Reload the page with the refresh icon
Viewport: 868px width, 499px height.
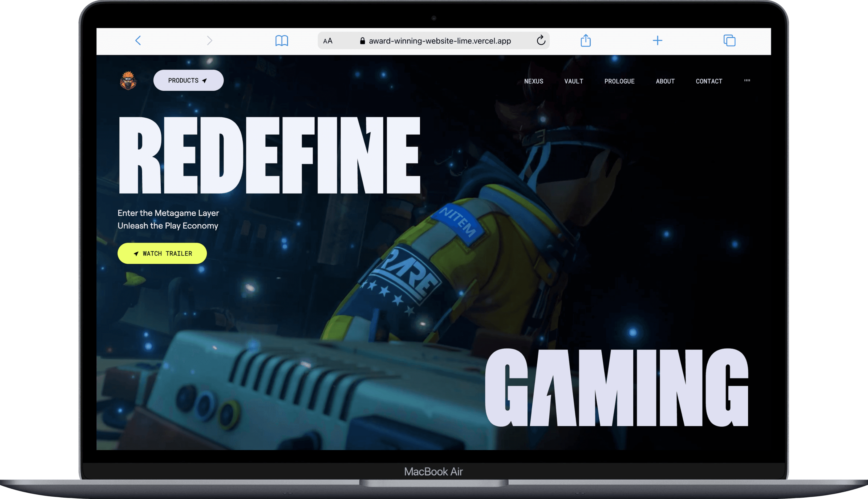[x=541, y=41]
